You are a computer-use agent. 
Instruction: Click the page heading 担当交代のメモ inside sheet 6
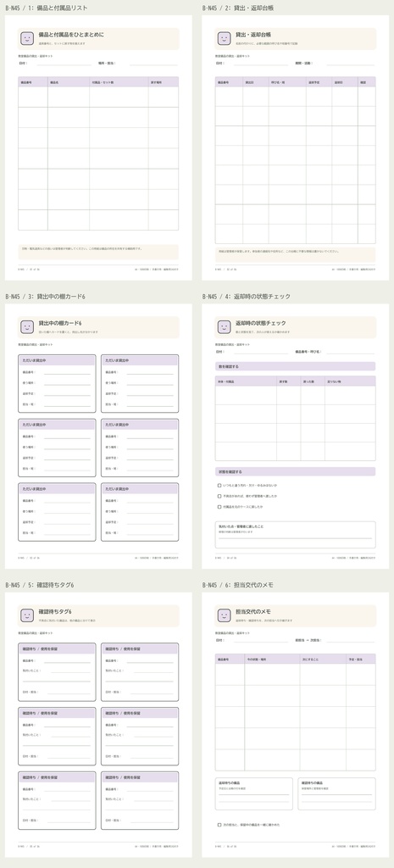pos(252,612)
